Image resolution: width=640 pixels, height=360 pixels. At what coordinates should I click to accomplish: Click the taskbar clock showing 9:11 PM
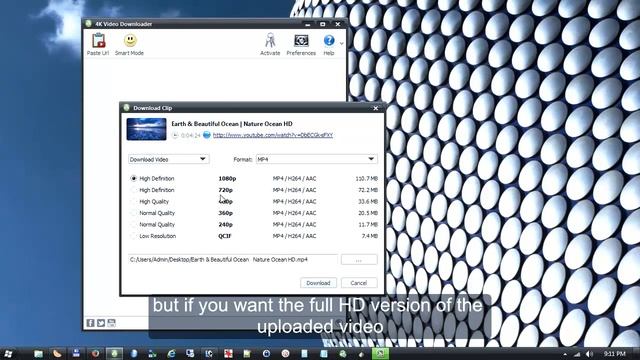point(615,353)
